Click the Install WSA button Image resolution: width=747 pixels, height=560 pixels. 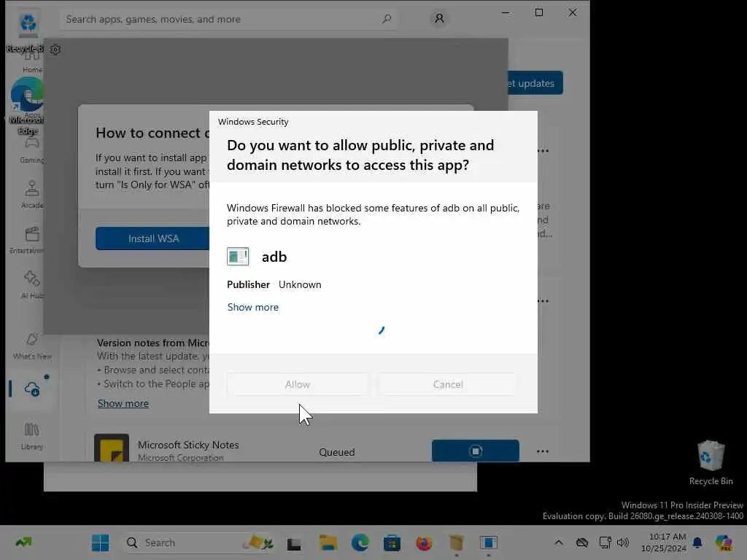pos(153,238)
